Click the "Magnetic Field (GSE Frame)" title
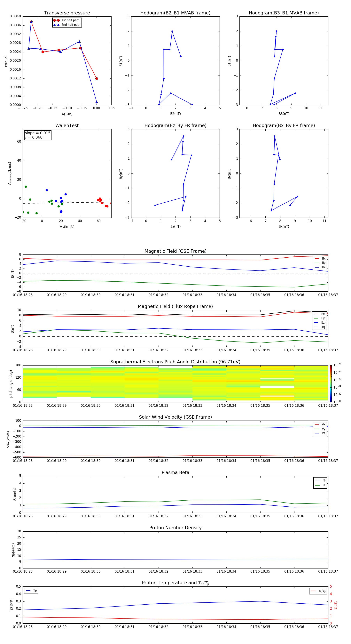The image size is (351, 644). coord(175,251)
